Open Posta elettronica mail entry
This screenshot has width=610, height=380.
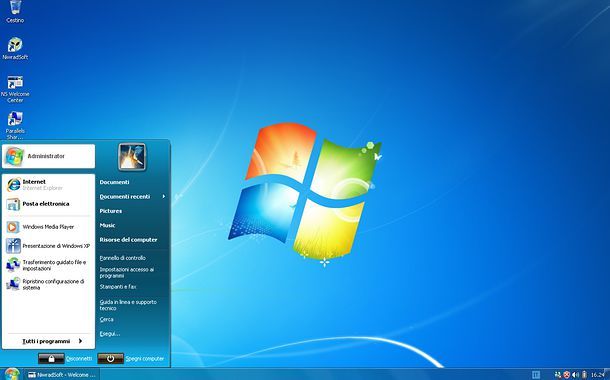[48, 204]
